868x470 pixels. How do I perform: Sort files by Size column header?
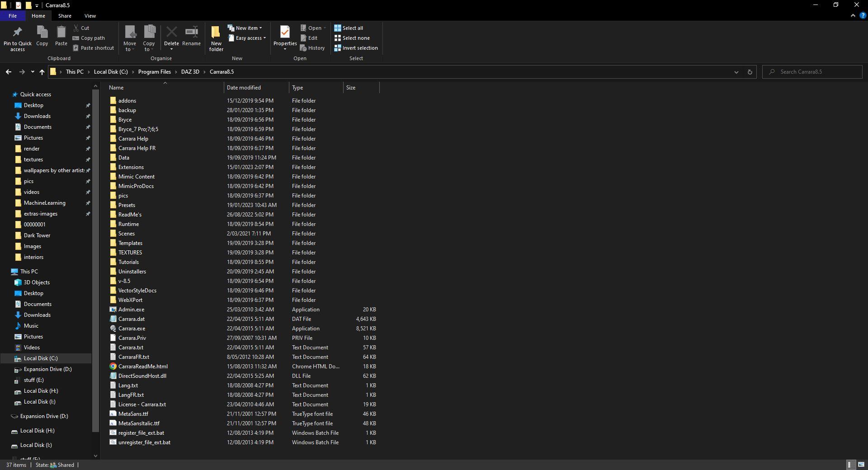pos(362,88)
